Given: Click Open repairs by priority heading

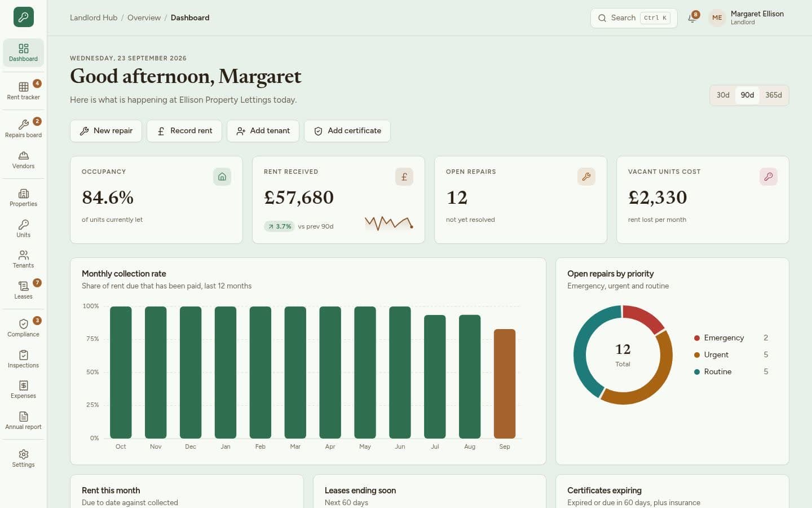Looking at the screenshot, I should [611, 274].
